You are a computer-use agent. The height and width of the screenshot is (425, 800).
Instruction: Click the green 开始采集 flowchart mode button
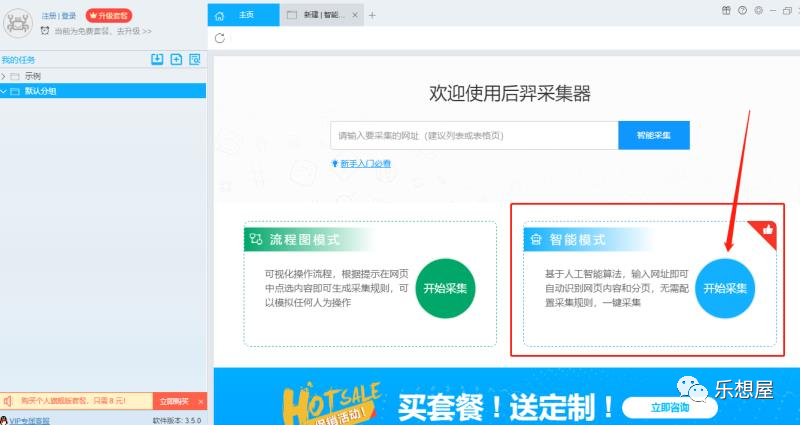pyautogui.click(x=445, y=288)
